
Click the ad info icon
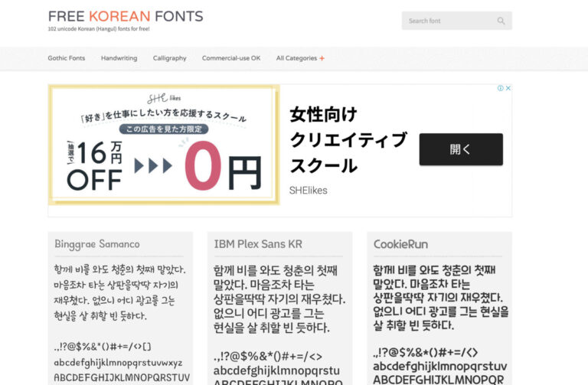[501, 88]
